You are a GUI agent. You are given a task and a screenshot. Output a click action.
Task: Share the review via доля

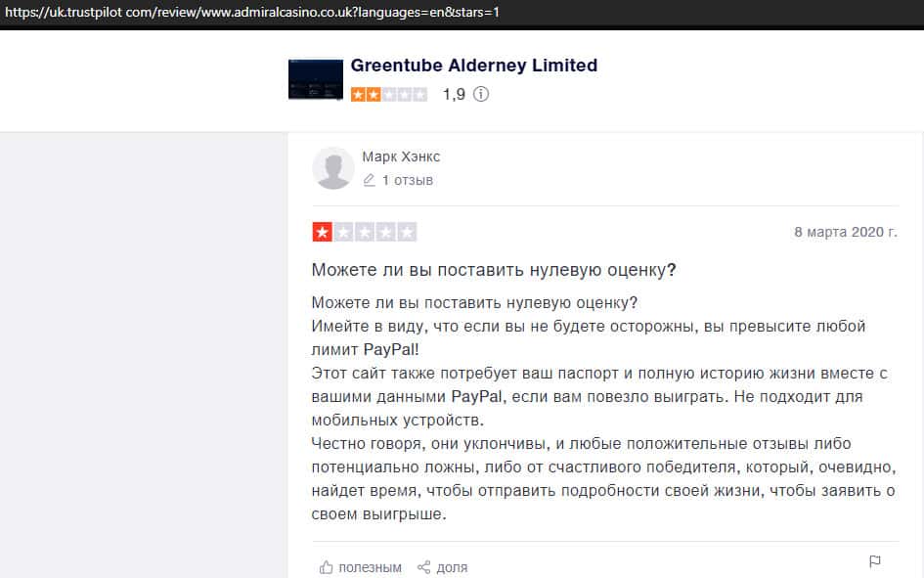[443, 567]
